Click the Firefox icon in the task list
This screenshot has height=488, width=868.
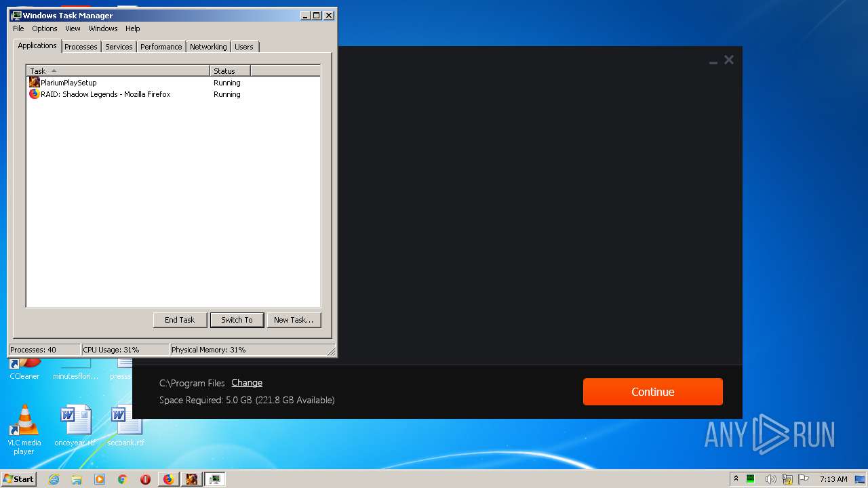click(34, 94)
